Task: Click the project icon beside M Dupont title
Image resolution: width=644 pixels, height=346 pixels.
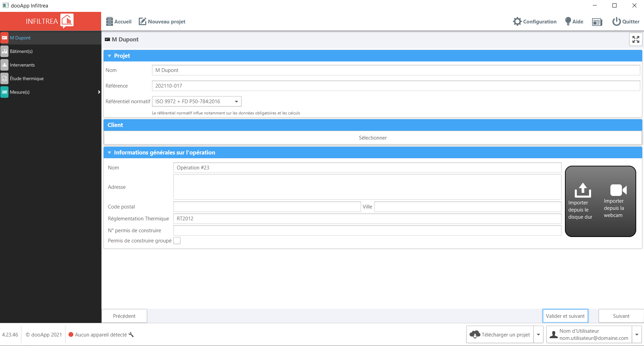Action: (x=107, y=40)
